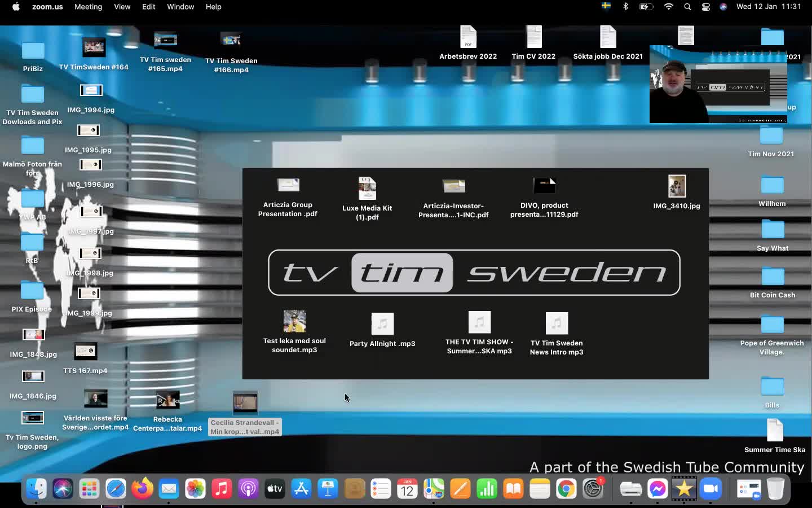Open Books app in Dock
The height and width of the screenshot is (508, 812).
point(513,489)
